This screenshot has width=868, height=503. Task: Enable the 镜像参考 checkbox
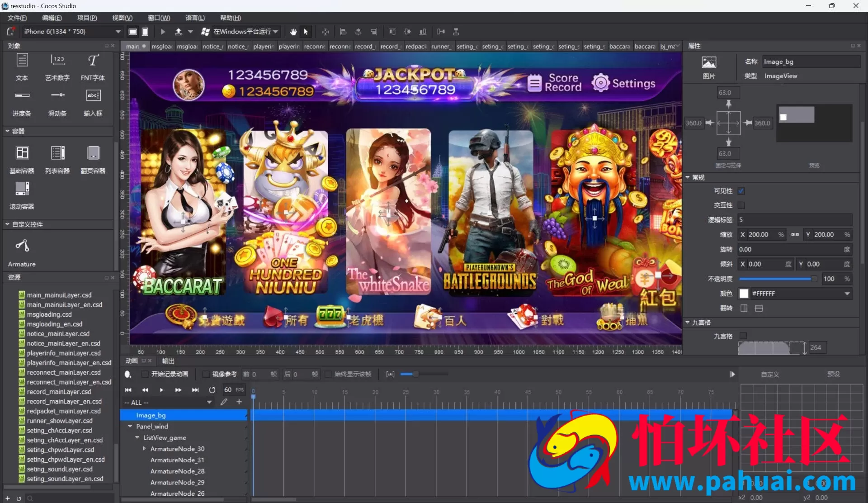[x=206, y=374]
